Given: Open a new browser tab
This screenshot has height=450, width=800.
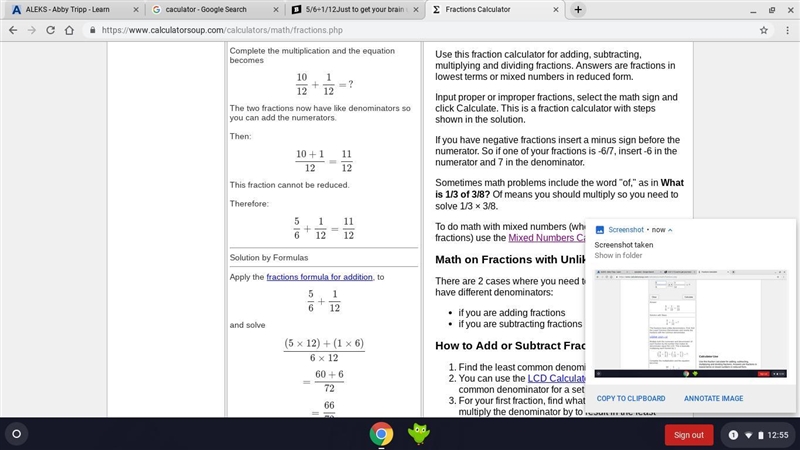Looking at the screenshot, I should click(x=578, y=10).
